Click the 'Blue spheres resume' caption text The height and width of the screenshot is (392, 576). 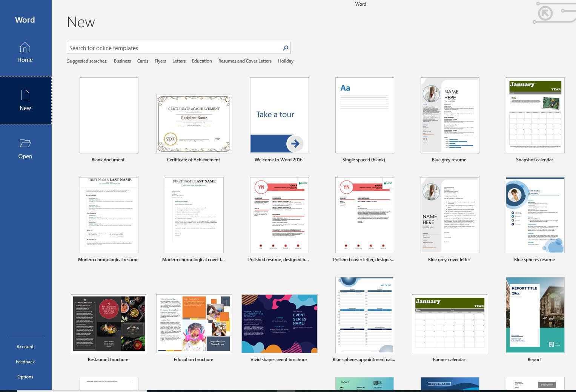(534, 260)
